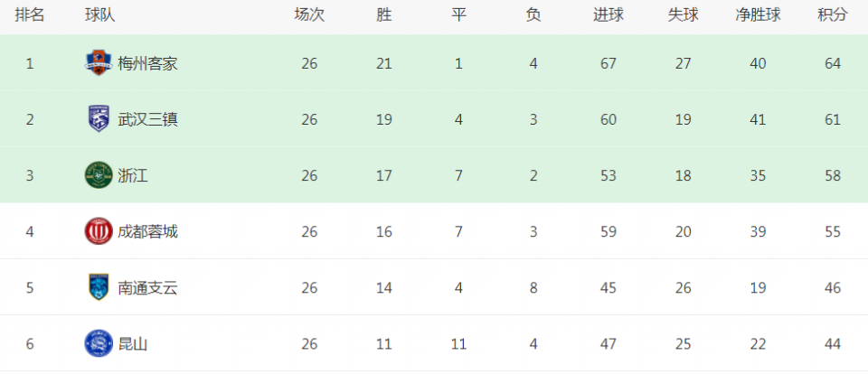868x374 pixels.
Task: Sort by the 积分 column header
Action: click(833, 15)
